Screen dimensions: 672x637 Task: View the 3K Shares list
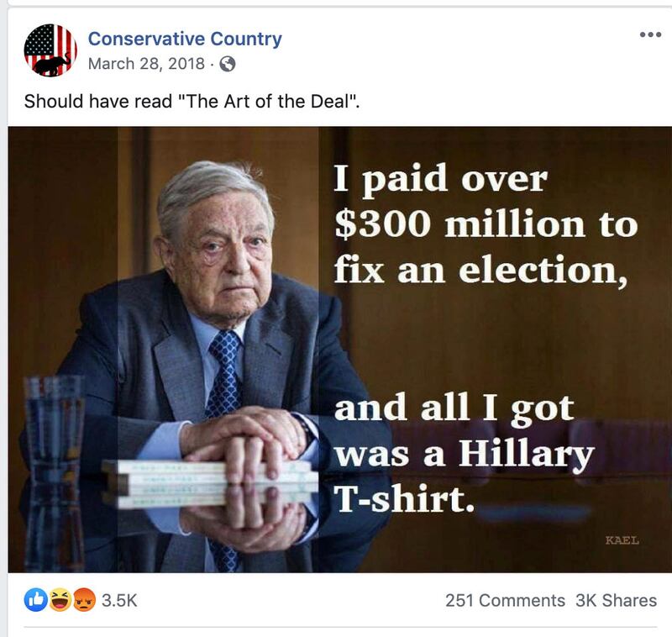click(616, 600)
